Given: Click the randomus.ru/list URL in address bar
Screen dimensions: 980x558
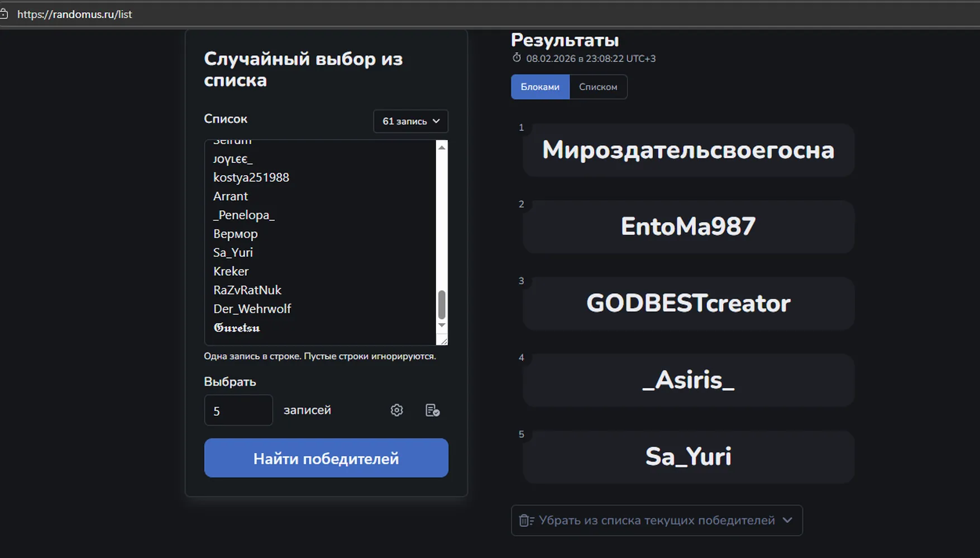Looking at the screenshot, I should (74, 15).
